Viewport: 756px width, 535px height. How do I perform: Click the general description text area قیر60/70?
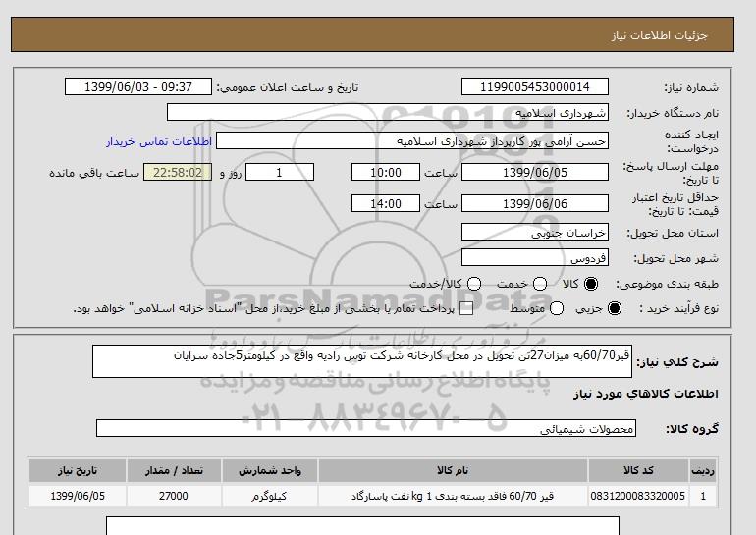pos(362,361)
